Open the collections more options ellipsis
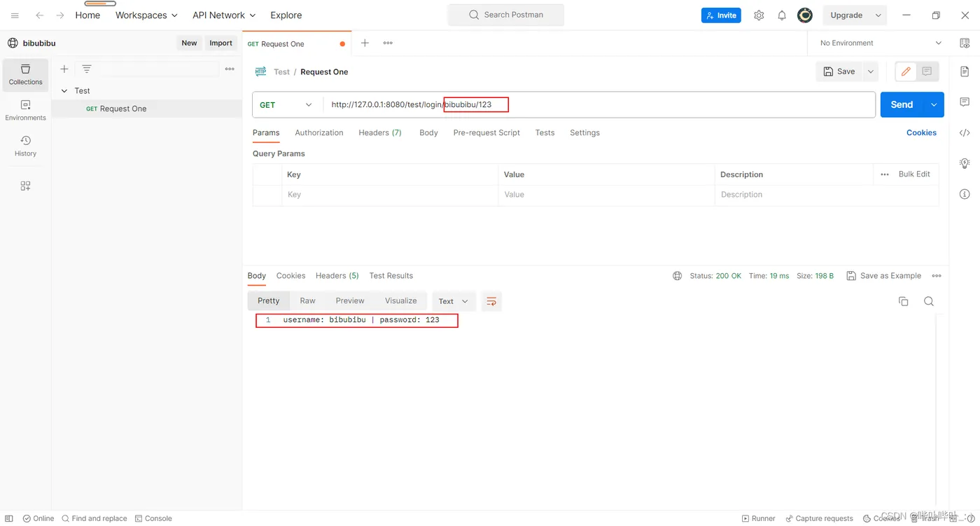The width and height of the screenshot is (980, 526). 230,69
